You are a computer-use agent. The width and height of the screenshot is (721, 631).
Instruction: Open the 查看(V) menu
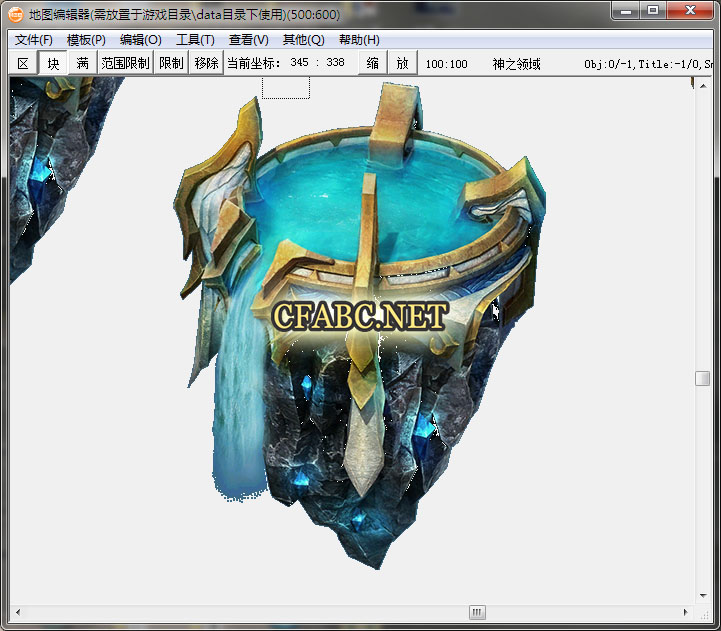(x=248, y=40)
